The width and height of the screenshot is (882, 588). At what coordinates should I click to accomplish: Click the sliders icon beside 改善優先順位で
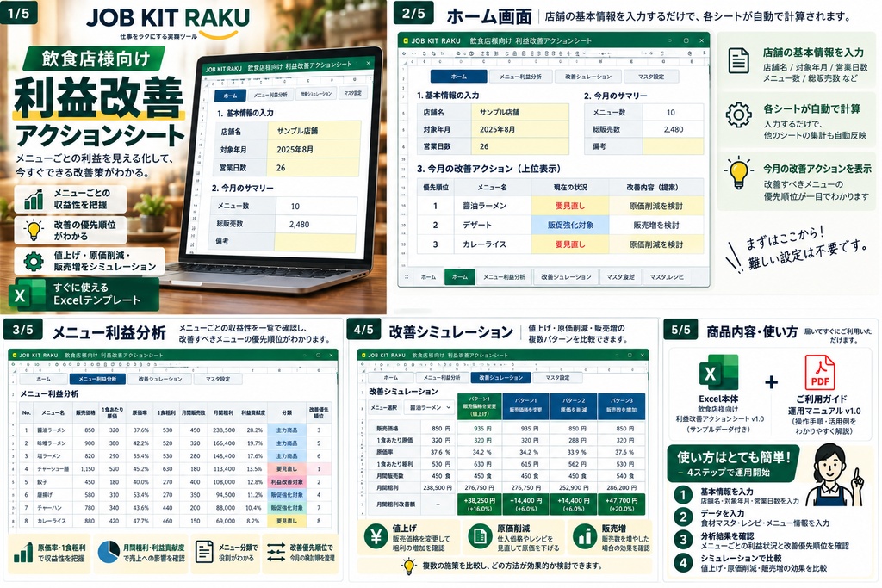[276, 552]
